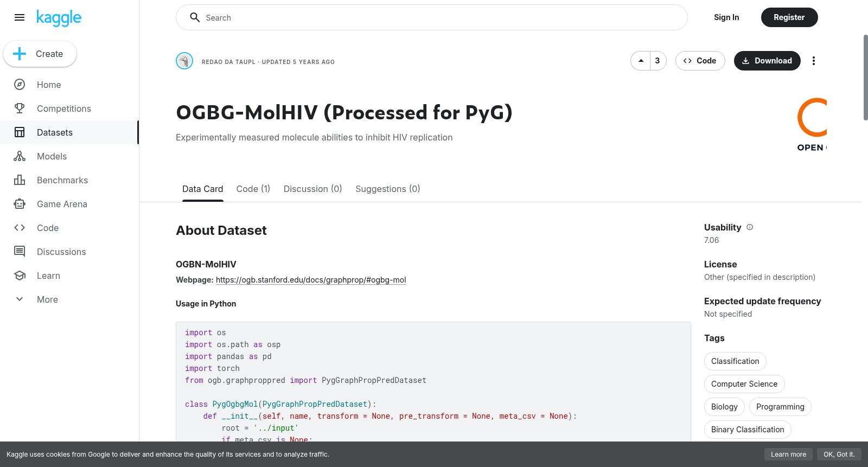Click the Classification tag

[x=735, y=361]
